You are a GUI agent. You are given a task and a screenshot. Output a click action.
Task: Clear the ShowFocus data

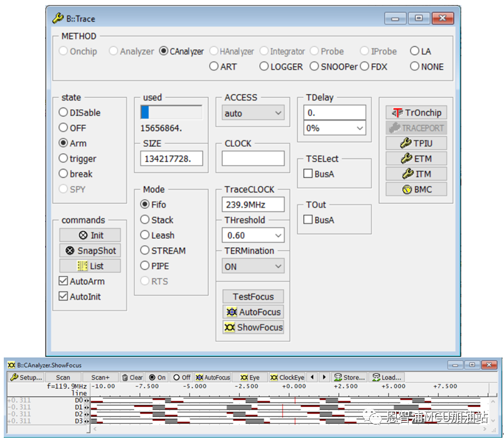pyautogui.click(x=132, y=378)
